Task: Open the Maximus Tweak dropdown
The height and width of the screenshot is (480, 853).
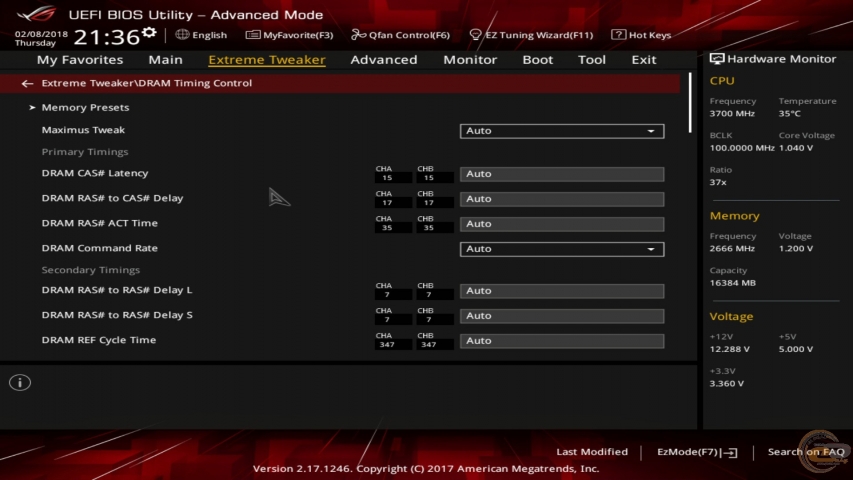Action: point(562,131)
